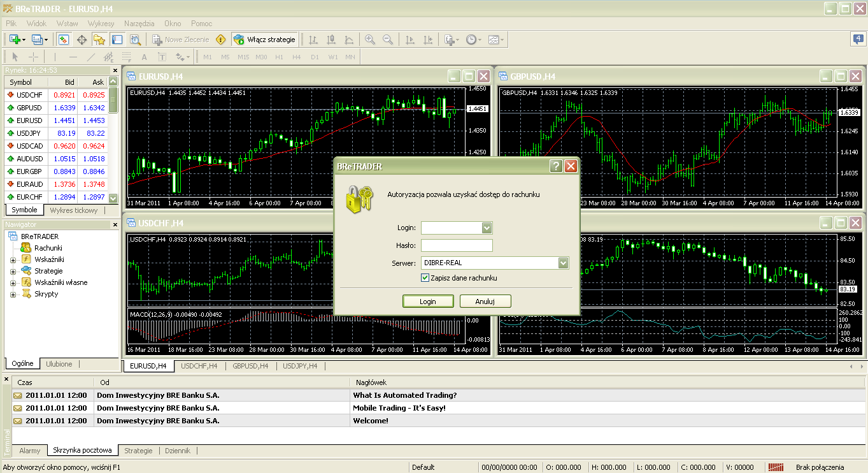
Task: Select the cursor arrow tool
Action: click(x=16, y=57)
